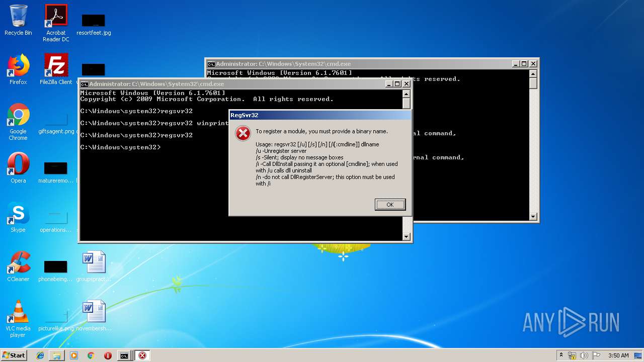The width and height of the screenshot is (644, 362).
Task: Launch Opera from the taskbar
Action: point(108,355)
